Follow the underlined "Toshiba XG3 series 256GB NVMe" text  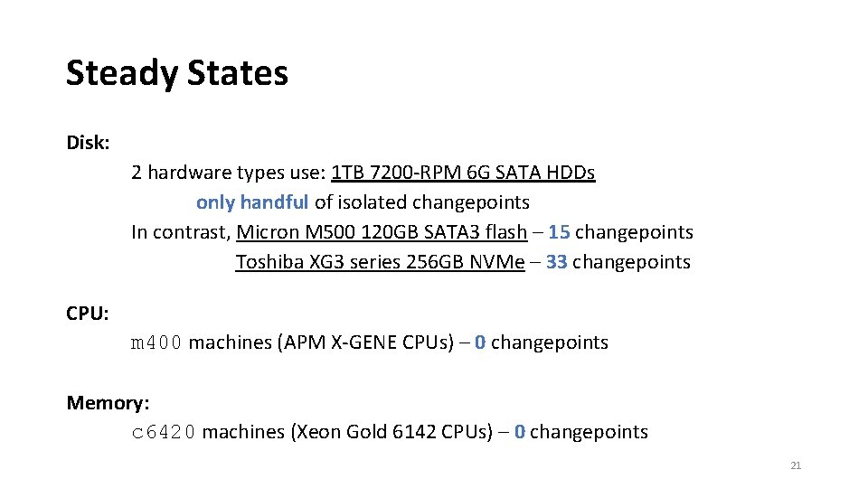pyautogui.click(x=380, y=262)
